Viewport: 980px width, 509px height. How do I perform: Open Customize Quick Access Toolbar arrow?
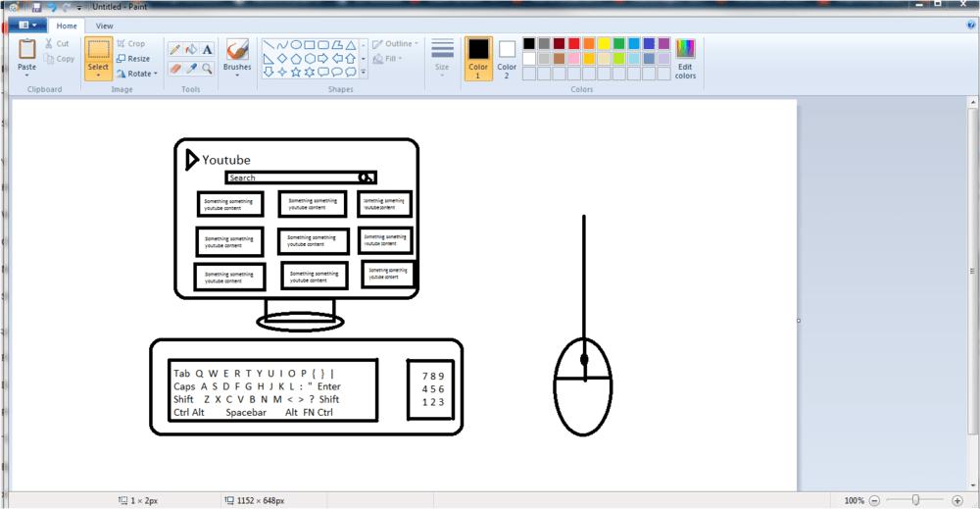[79, 8]
